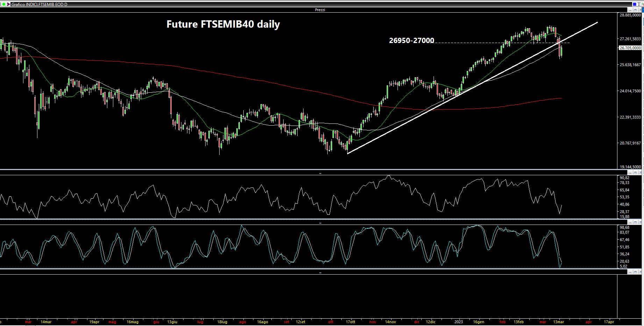This screenshot has width=644, height=326.
Task: Close the stochastic panel showing 98,68
Action: click(640, 222)
